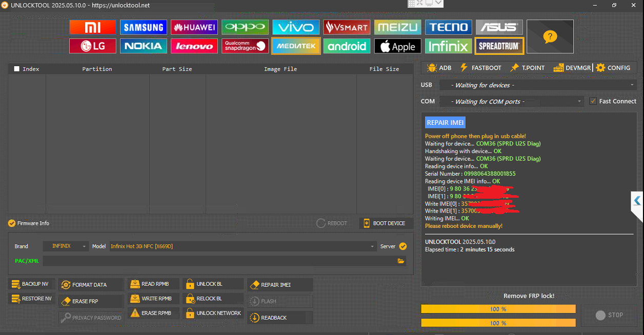Run RELOCK BL

(x=213, y=299)
